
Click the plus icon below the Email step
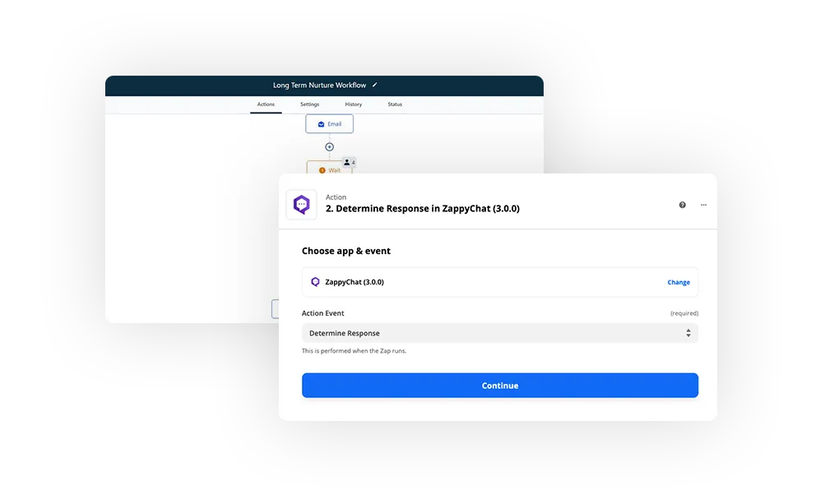tap(330, 147)
